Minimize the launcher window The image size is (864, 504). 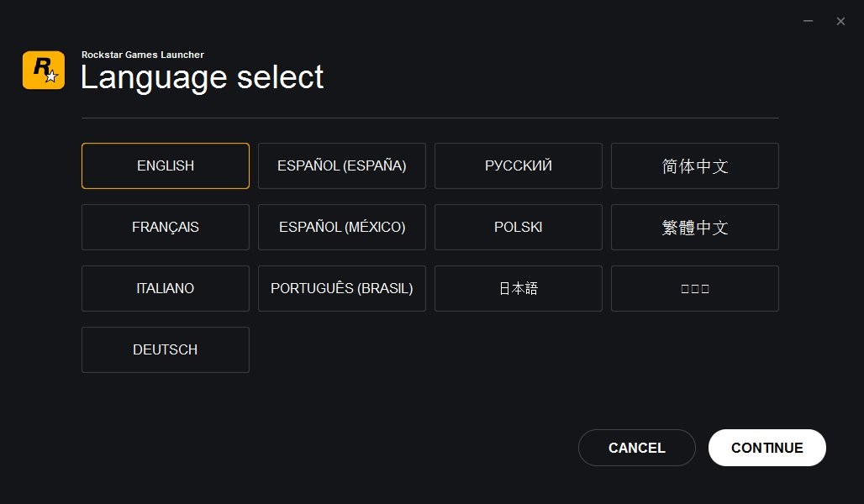pyautogui.click(x=808, y=21)
